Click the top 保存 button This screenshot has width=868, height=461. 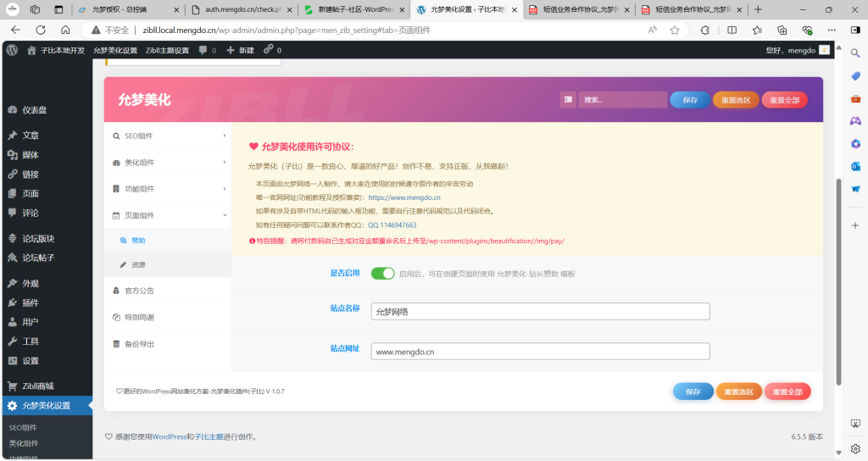[689, 100]
